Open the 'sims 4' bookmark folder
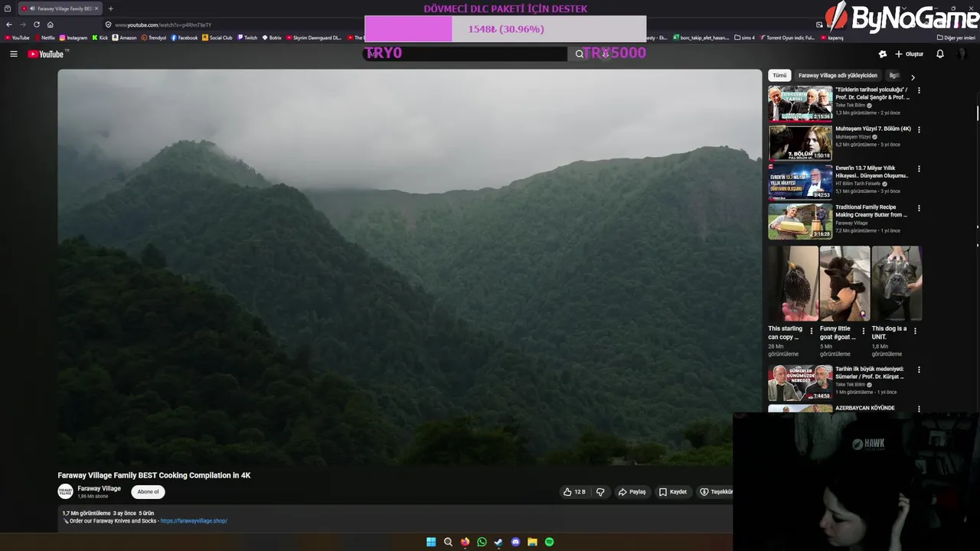The image size is (980, 551). pos(744,37)
